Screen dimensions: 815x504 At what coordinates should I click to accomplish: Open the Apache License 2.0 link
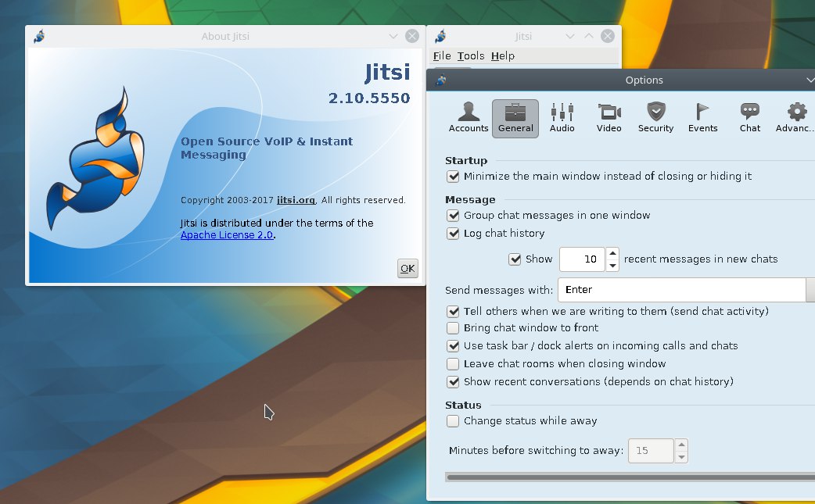click(x=227, y=235)
